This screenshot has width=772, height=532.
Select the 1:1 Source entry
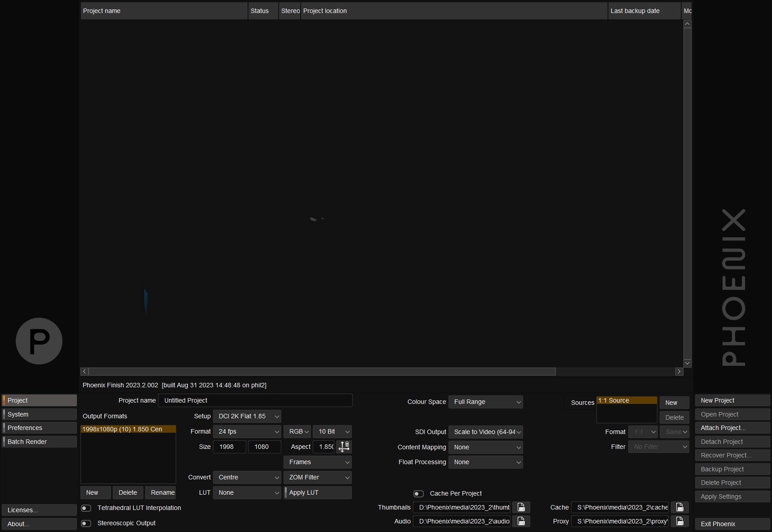tap(627, 400)
